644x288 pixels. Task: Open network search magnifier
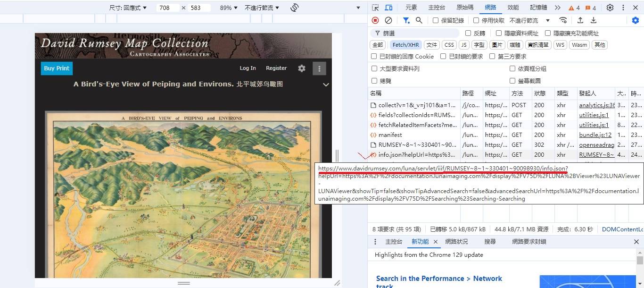(419, 20)
